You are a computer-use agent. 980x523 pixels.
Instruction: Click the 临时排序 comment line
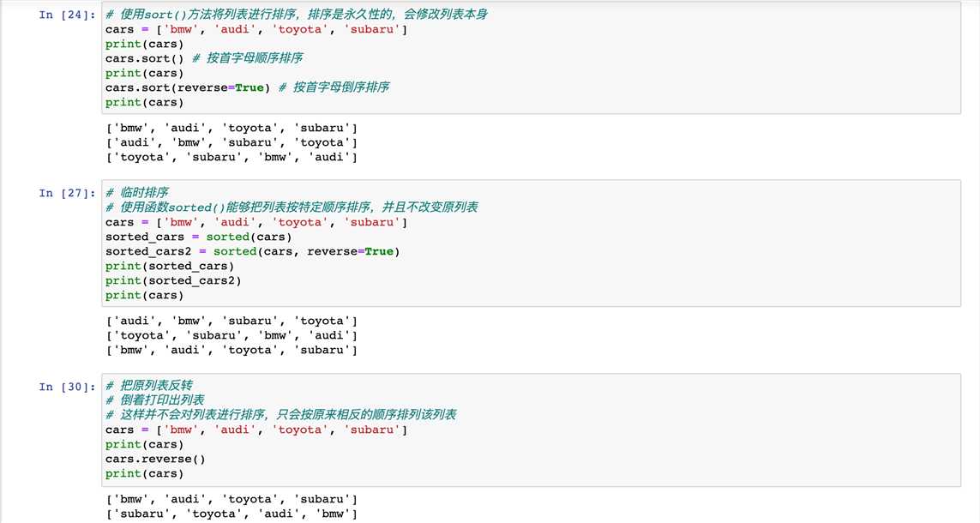tap(138, 193)
